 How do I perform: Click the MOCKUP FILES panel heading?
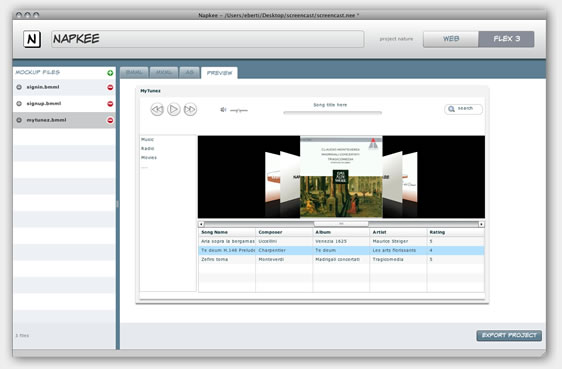tap(37, 72)
